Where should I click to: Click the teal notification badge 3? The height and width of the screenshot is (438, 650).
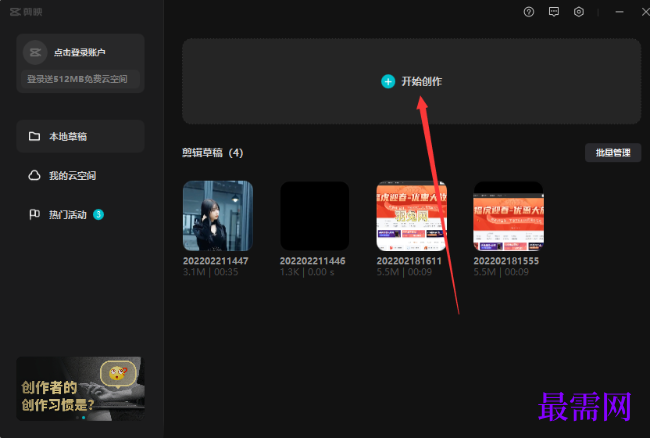click(x=98, y=214)
